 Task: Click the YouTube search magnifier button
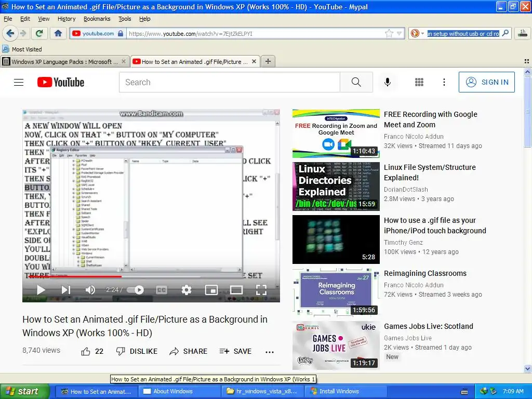click(x=356, y=82)
